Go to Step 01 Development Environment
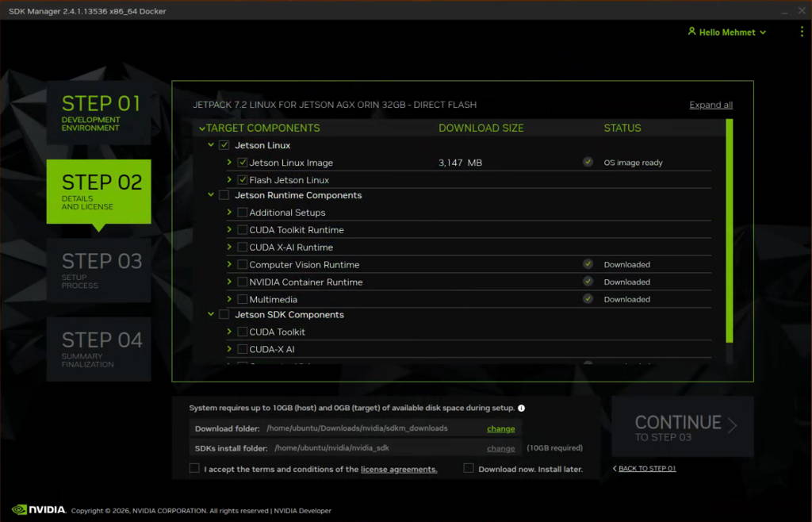812x522 pixels. (99, 113)
